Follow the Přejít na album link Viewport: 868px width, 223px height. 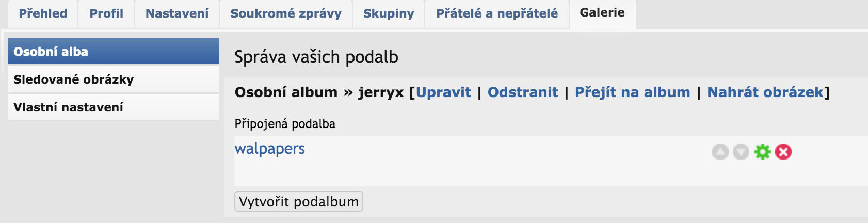(633, 92)
